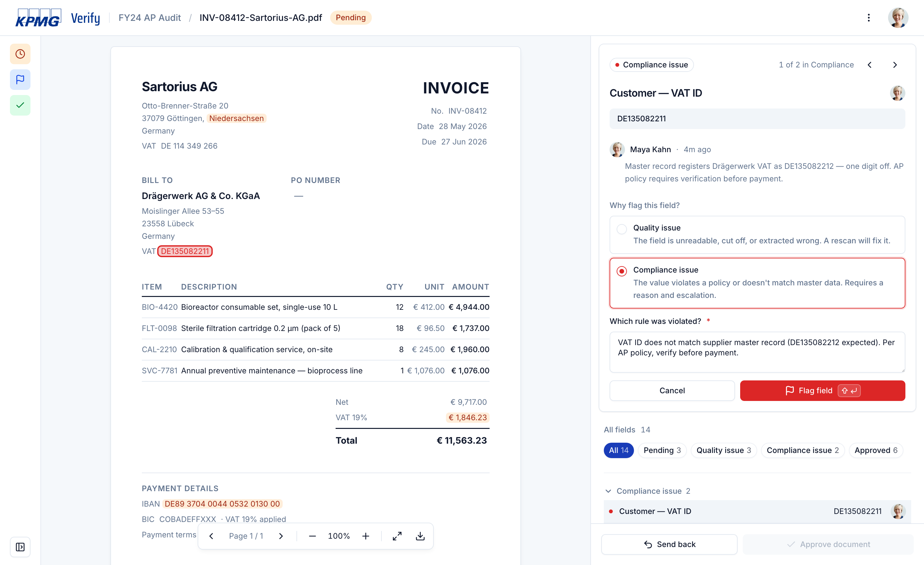Open the FY24 AP Audit breadcrumb
Image resolution: width=924 pixels, height=565 pixels.
pyautogui.click(x=150, y=18)
